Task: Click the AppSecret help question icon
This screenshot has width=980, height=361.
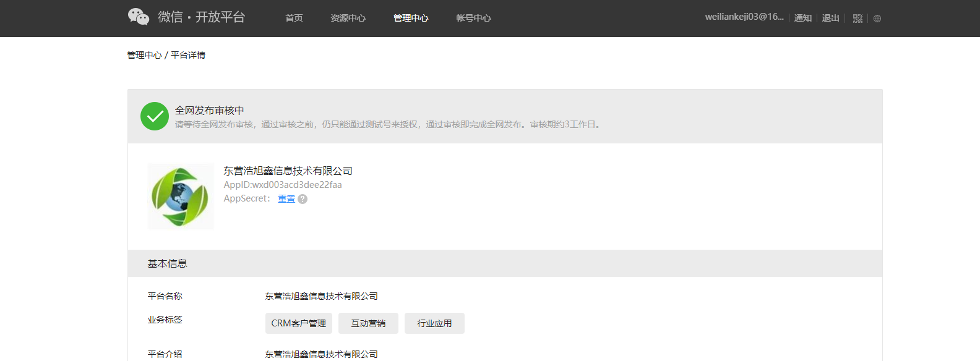Action: (303, 199)
